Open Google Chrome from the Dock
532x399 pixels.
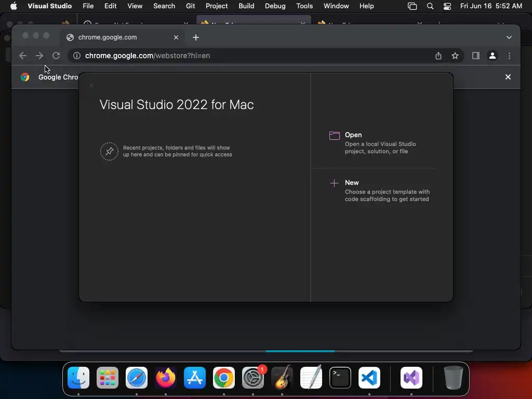[x=224, y=378]
